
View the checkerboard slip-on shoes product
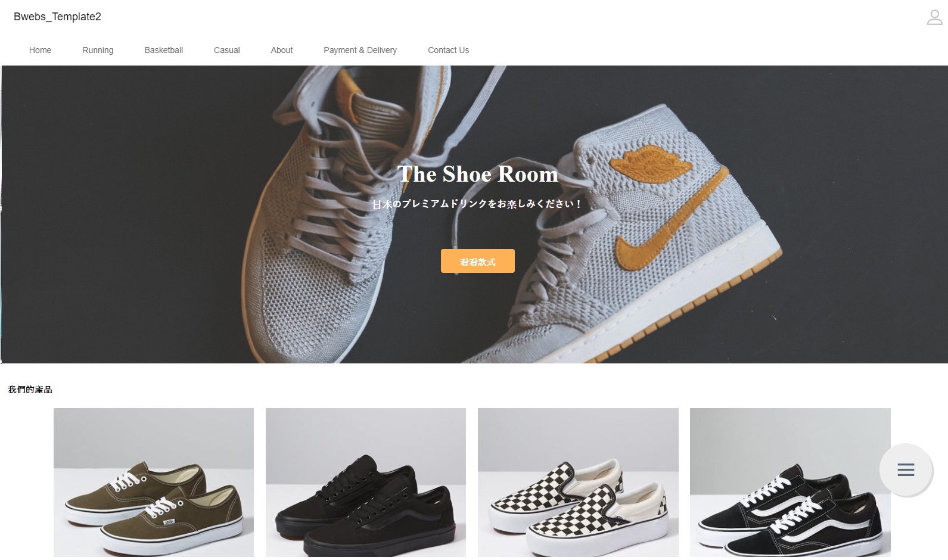point(578,483)
